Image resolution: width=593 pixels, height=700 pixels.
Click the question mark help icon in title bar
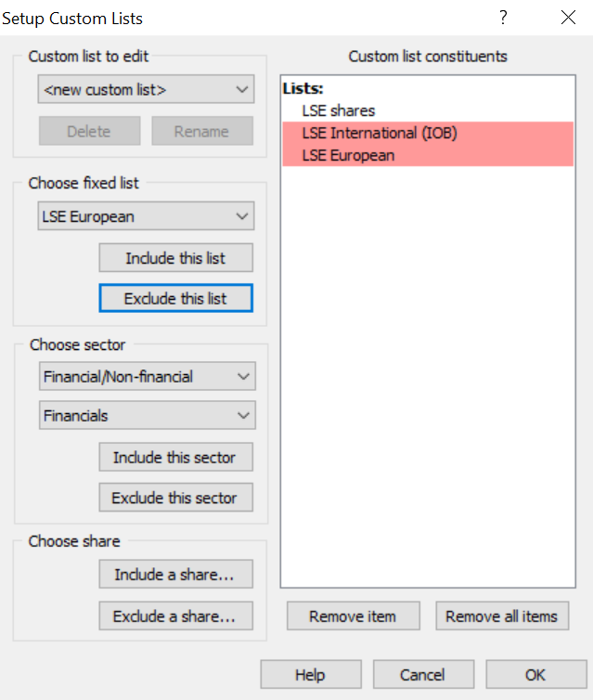503,18
